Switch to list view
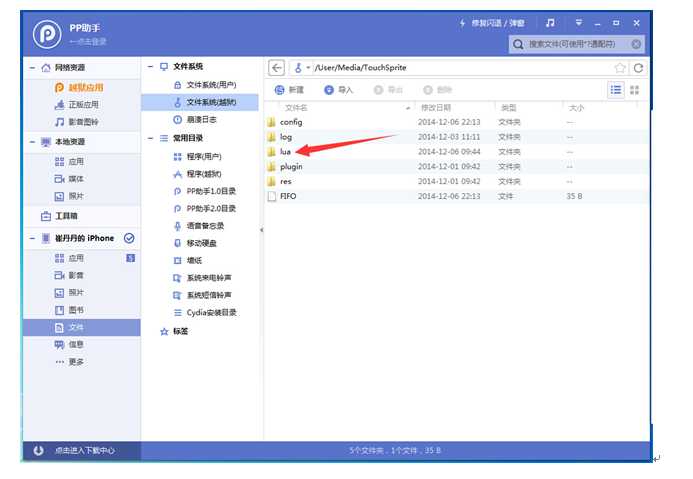 tap(616, 90)
